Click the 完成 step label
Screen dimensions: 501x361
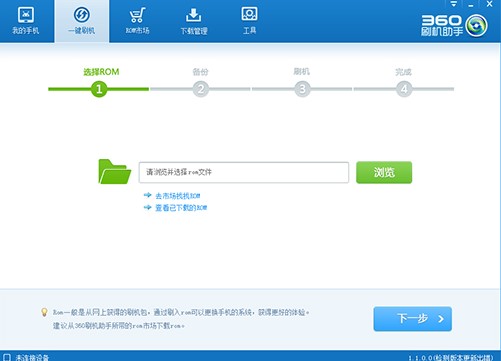(x=403, y=72)
